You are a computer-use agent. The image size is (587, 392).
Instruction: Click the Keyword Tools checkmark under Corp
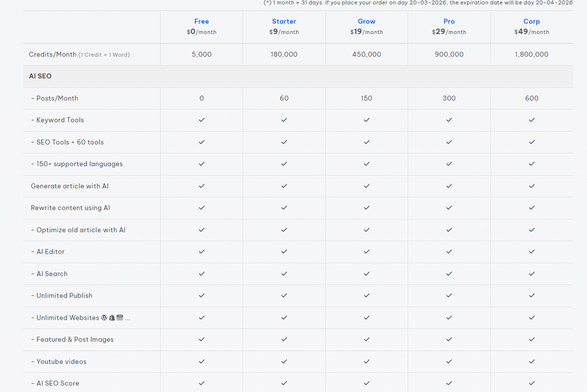point(531,120)
